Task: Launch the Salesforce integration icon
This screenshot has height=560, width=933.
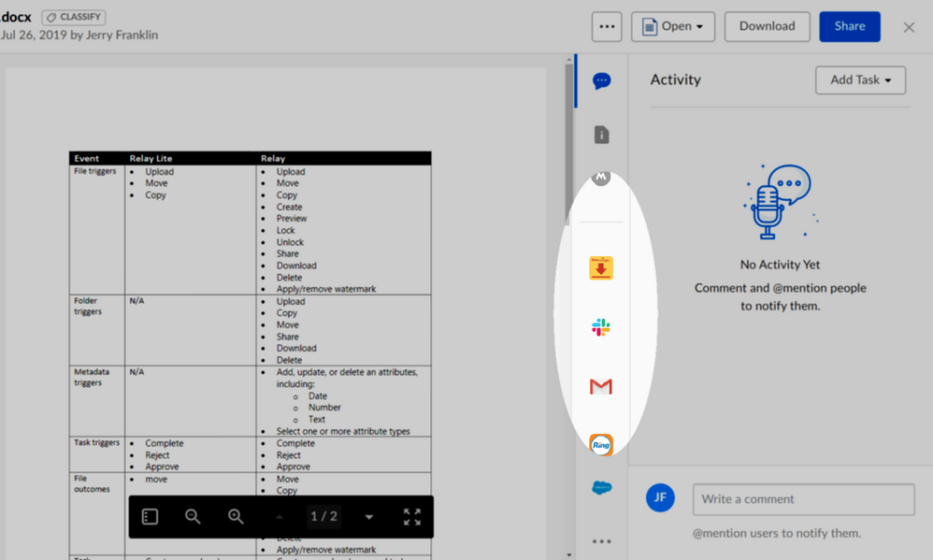Action: point(601,488)
